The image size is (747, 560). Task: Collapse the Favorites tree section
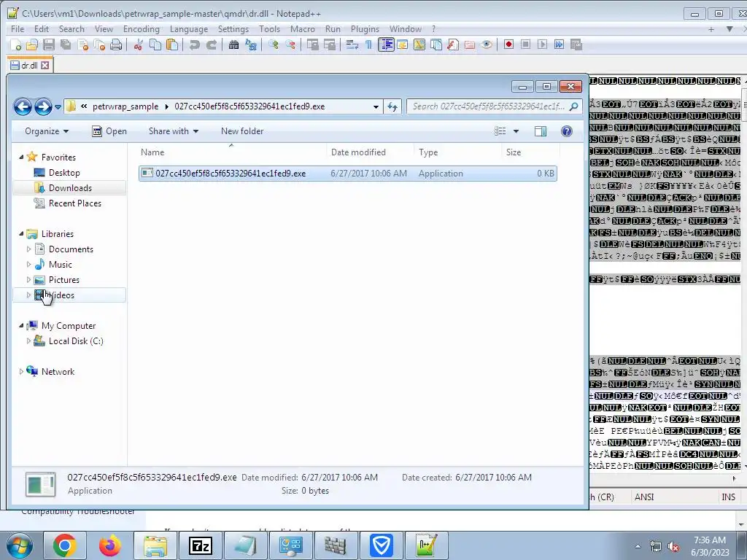21,157
